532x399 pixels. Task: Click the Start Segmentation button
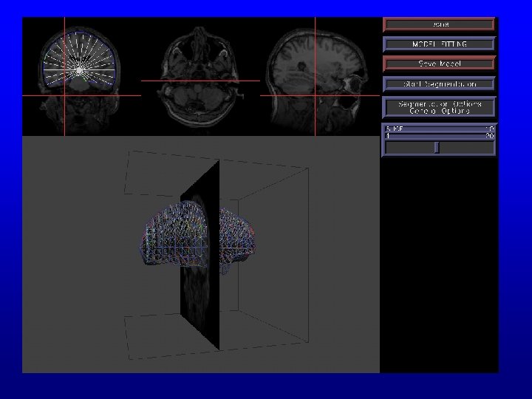click(x=439, y=83)
